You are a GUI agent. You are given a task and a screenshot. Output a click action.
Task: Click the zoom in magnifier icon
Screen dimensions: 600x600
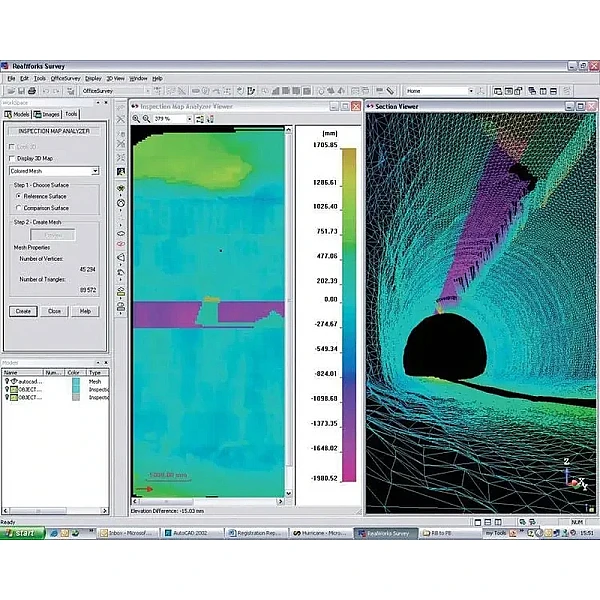[x=136, y=118]
